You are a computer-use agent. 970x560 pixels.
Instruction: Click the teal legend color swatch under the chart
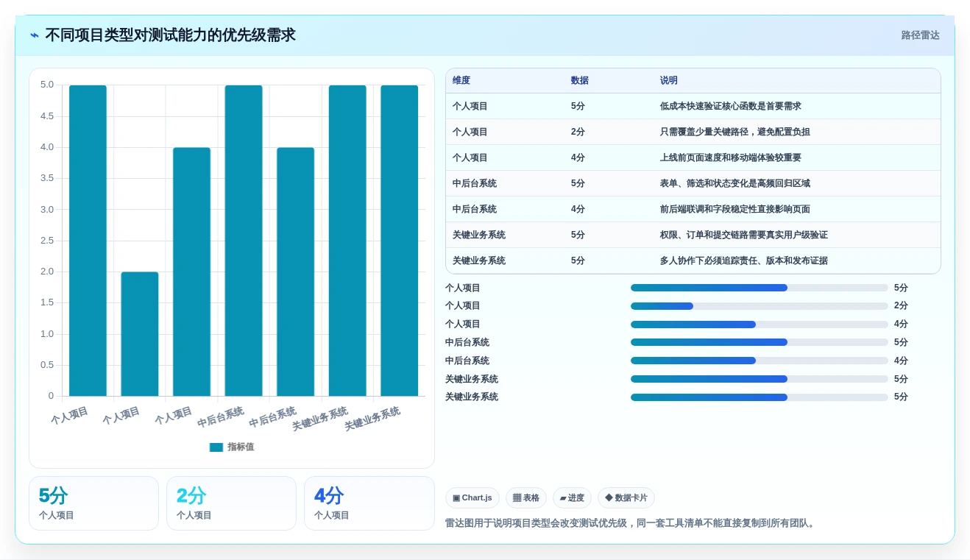(216, 447)
